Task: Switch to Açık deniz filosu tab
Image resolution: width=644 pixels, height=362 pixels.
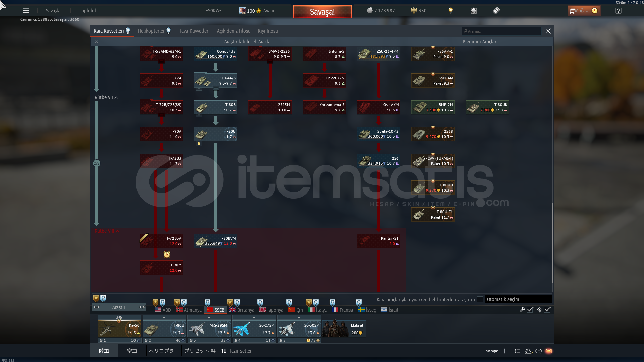Action: 233,31
